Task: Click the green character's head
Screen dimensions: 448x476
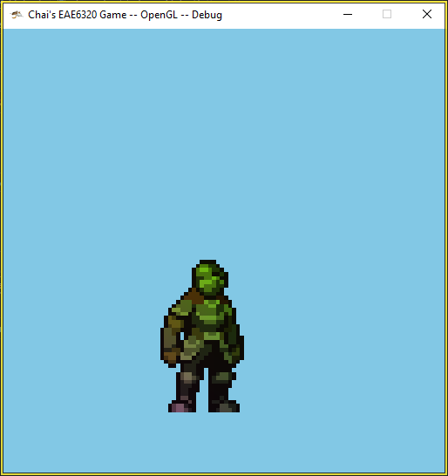Action: click(x=209, y=277)
